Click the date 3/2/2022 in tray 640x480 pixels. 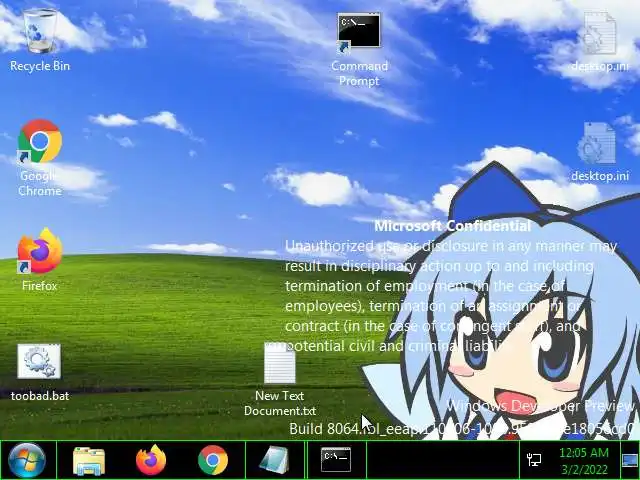(584, 469)
